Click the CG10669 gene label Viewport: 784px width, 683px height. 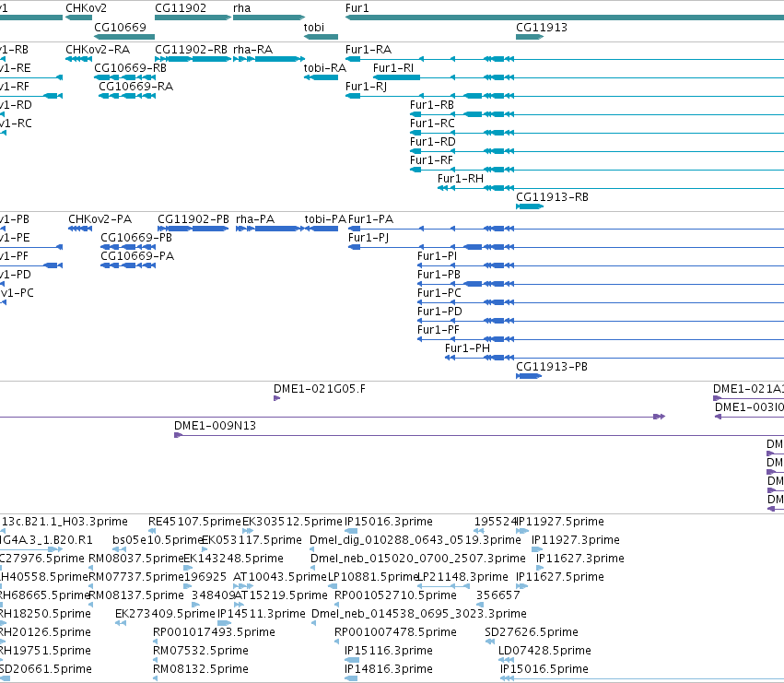pyautogui.click(x=120, y=27)
